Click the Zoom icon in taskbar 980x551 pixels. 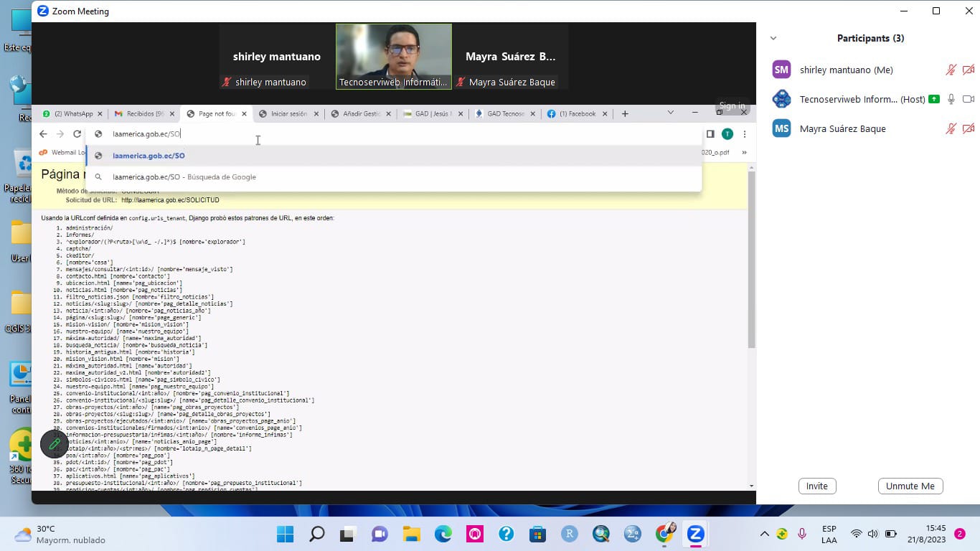click(x=695, y=534)
